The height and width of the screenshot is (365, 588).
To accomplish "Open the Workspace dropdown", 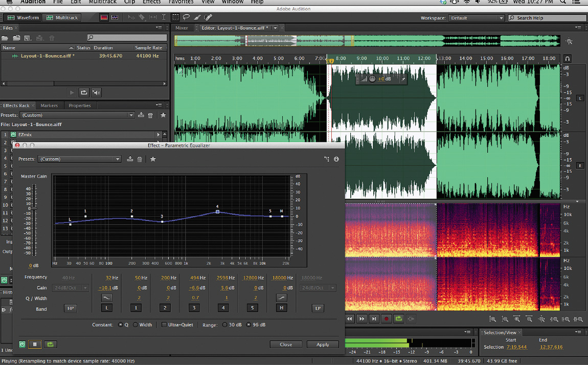I will click(476, 17).
